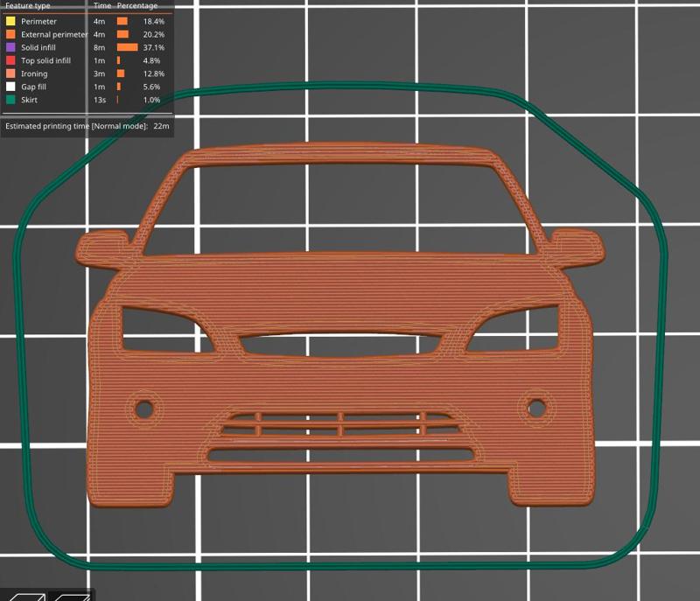Click the white Gap fill color swatch

coord(10,87)
